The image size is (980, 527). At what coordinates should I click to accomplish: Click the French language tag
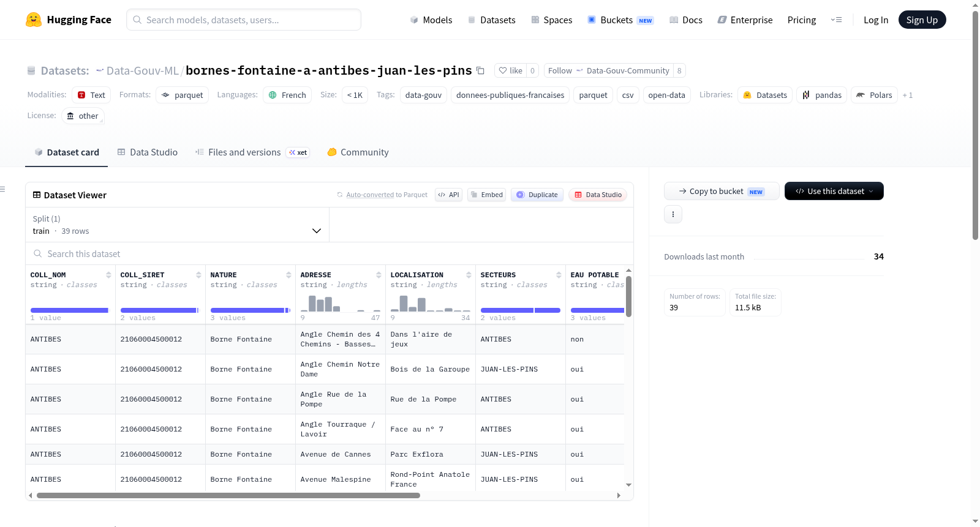click(287, 95)
